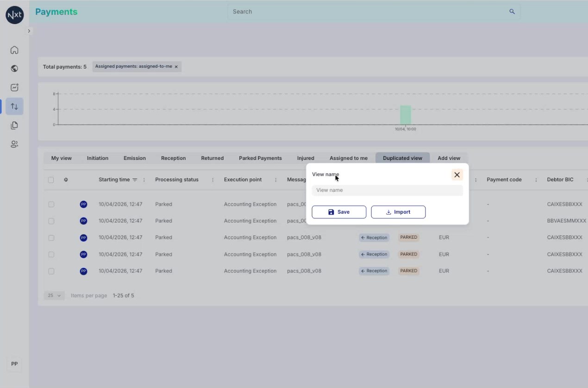588x388 pixels.
Task: Open the documents sidebar icon
Action: (14, 125)
